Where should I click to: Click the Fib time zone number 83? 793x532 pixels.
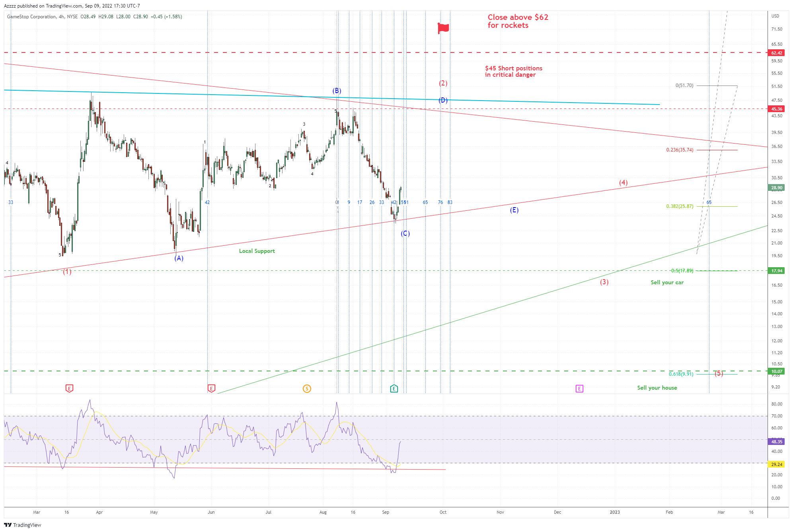[x=450, y=202]
